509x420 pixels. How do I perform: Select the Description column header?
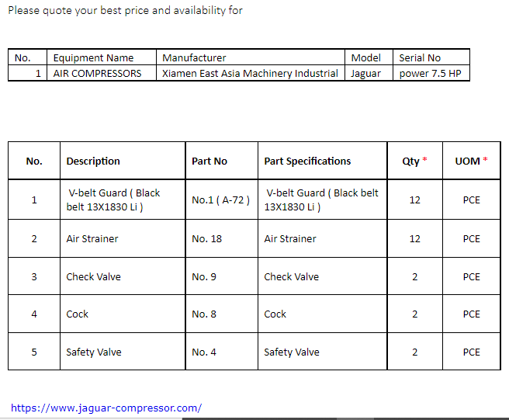coord(123,161)
